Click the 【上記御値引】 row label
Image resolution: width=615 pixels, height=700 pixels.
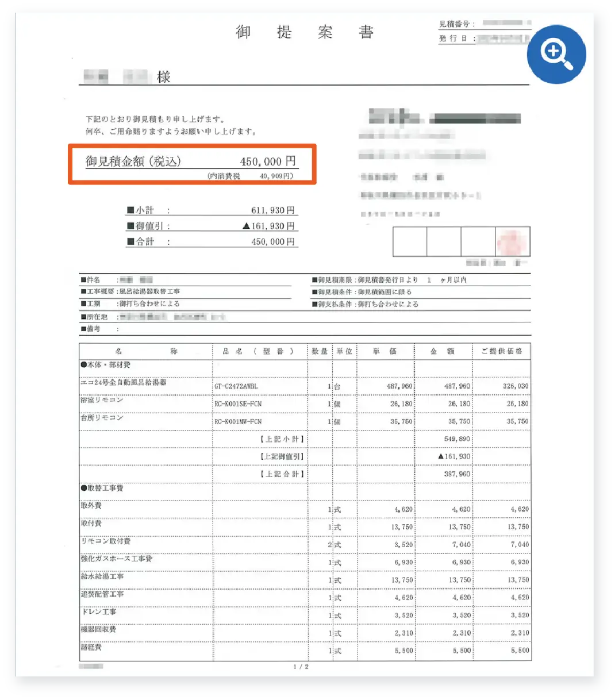pos(282,456)
